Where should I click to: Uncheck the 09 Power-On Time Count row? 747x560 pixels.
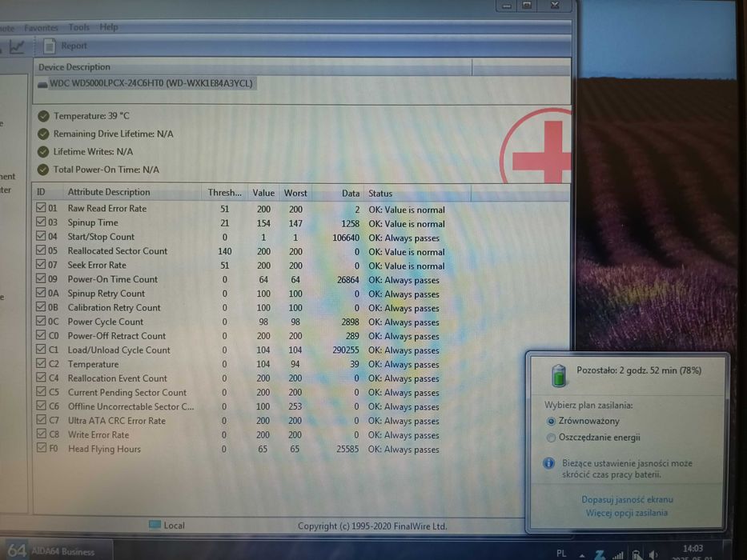pos(41,278)
